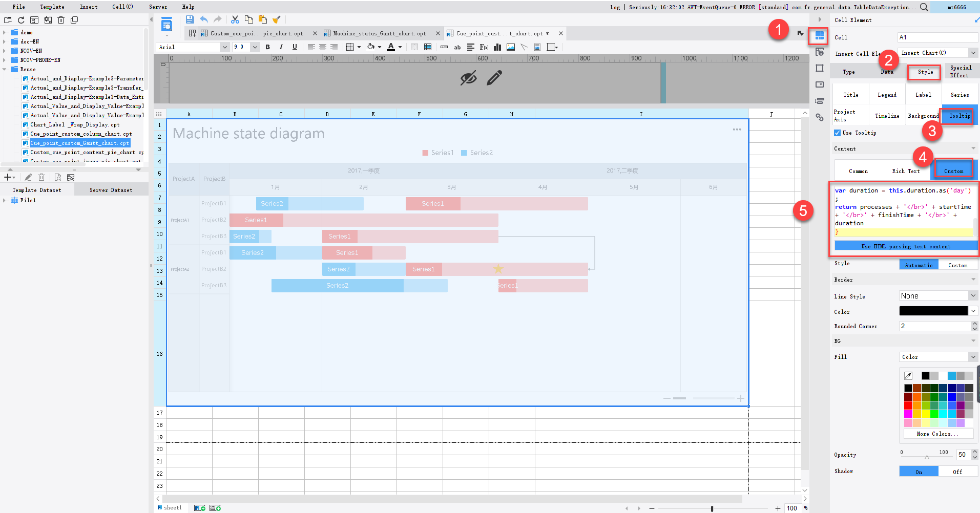Toggle Underline formatting
The width and height of the screenshot is (980, 513).
point(295,47)
